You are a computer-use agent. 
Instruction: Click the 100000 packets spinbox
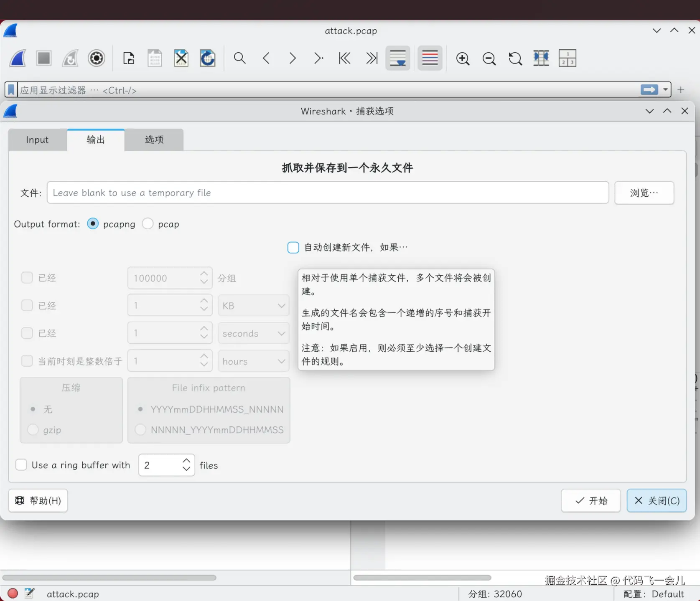(x=170, y=278)
